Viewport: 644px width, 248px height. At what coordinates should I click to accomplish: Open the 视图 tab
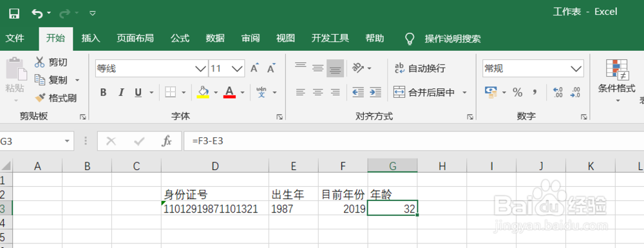[x=285, y=39]
